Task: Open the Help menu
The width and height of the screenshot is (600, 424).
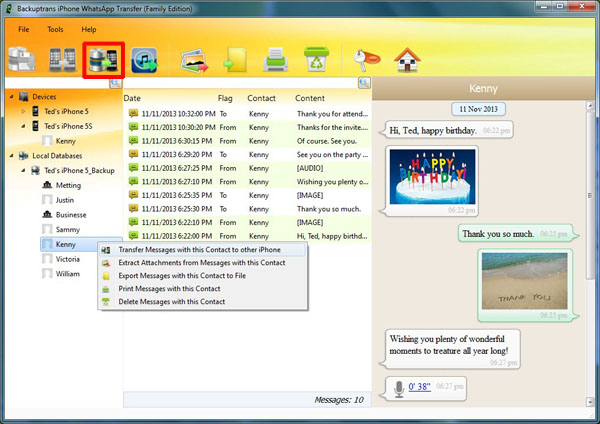Action: pos(89,29)
